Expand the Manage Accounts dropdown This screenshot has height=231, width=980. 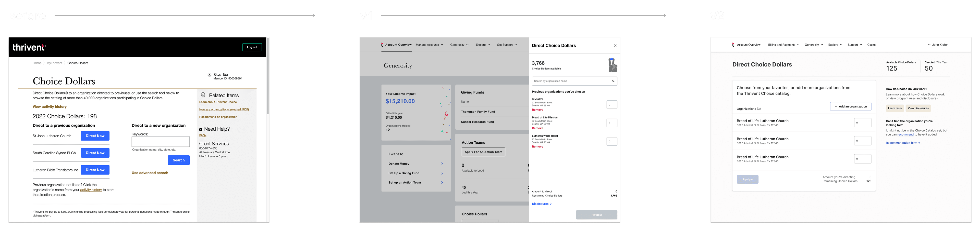[430, 45]
